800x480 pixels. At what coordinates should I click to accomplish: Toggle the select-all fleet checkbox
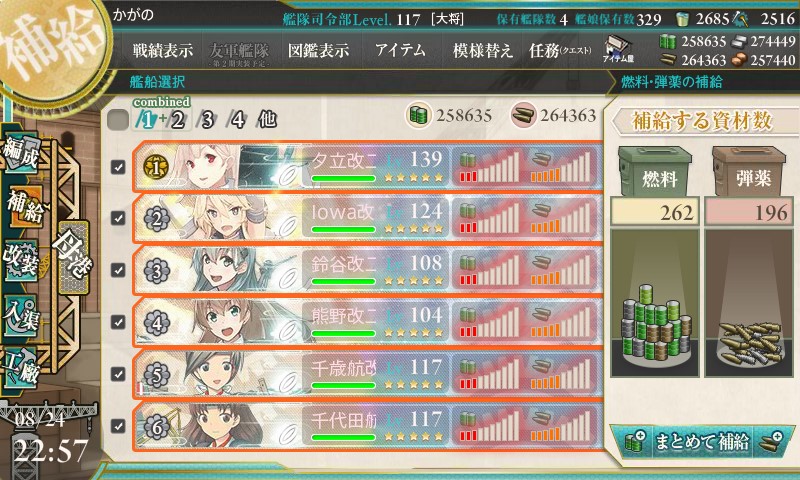tap(118, 120)
